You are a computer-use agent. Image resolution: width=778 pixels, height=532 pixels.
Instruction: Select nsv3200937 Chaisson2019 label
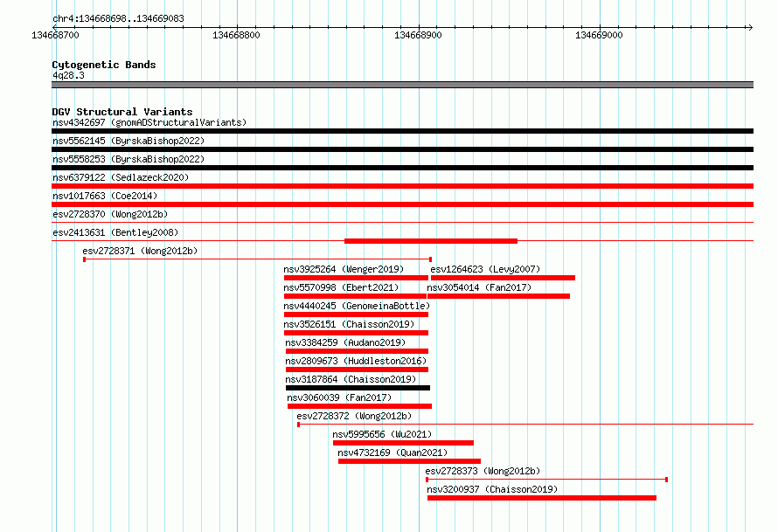492,489
